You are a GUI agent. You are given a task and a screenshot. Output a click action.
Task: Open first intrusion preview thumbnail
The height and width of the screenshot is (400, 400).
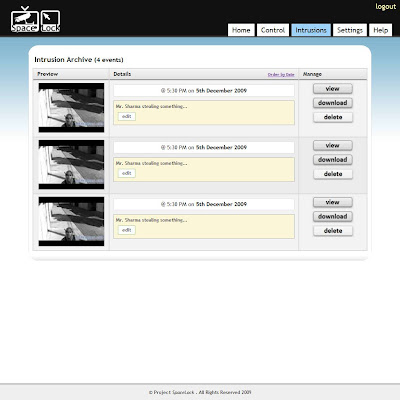click(71, 108)
